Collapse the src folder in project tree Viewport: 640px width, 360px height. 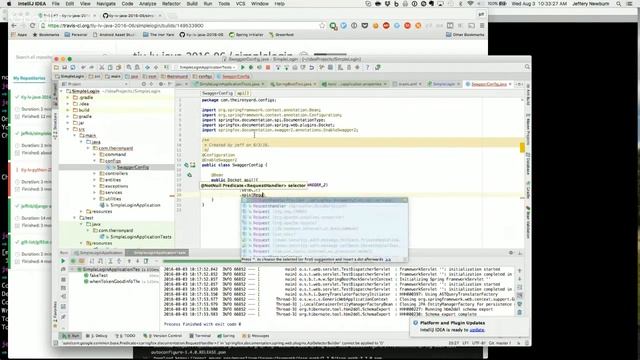[x=68, y=129]
